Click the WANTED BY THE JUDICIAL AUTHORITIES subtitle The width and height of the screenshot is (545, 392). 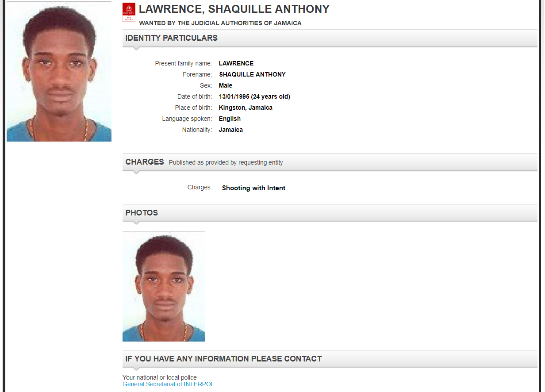pyautogui.click(x=220, y=23)
